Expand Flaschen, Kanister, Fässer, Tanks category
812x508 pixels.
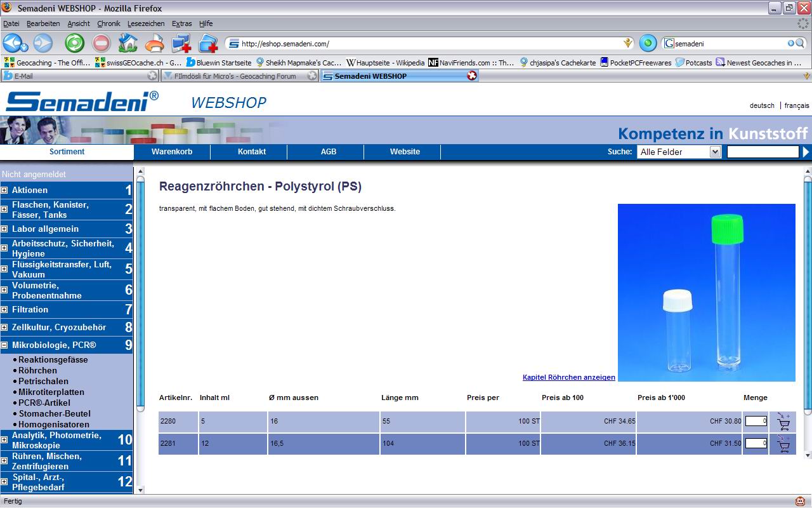pyautogui.click(x=4, y=210)
